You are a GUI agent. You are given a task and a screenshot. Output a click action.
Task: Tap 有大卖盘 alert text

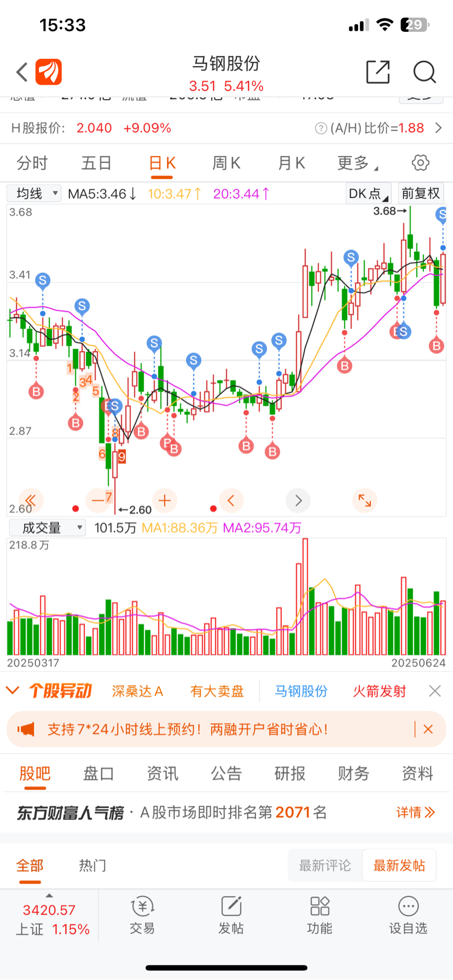[x=217, y=691]
